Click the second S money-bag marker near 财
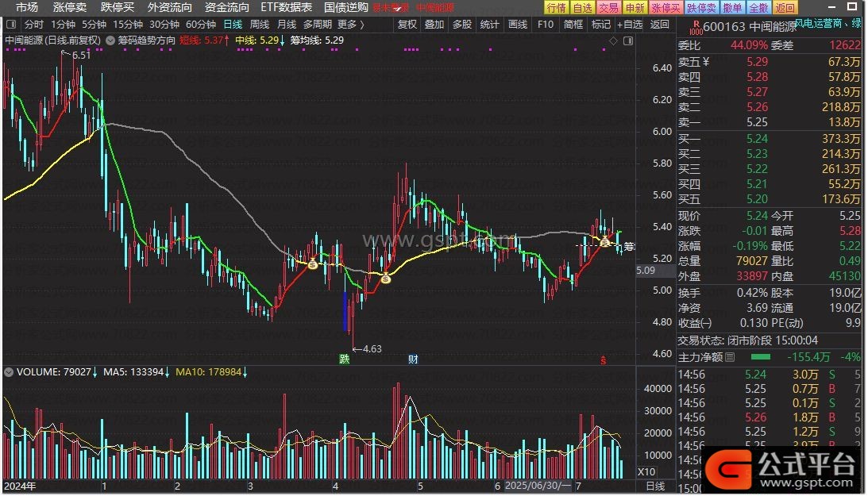Viewport: 868px width, 496px height. [x=386, y=279]
